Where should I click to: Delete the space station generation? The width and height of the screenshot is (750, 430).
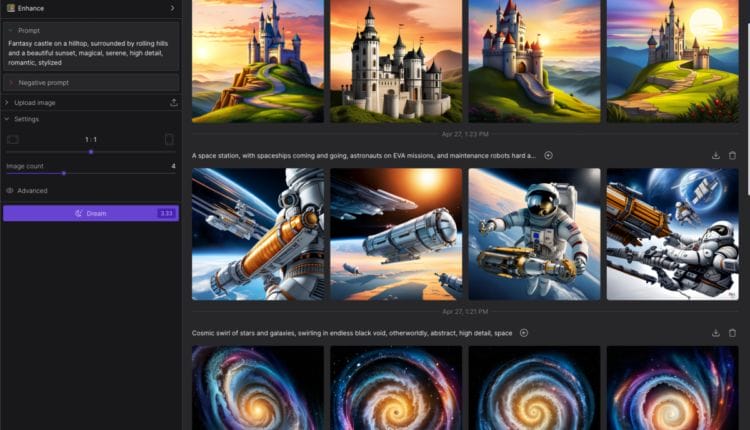coord(732,156)
